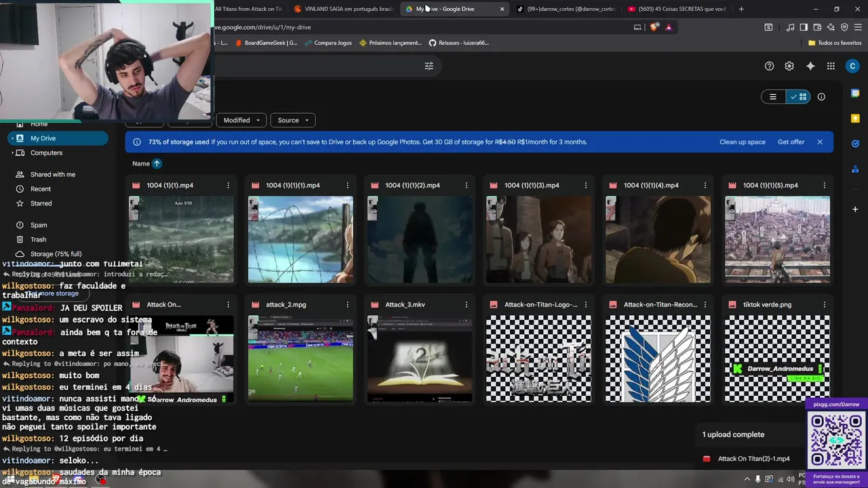Open Computers in sidebar
This screenshot has height=488, width=868.
tap(46, 152)
